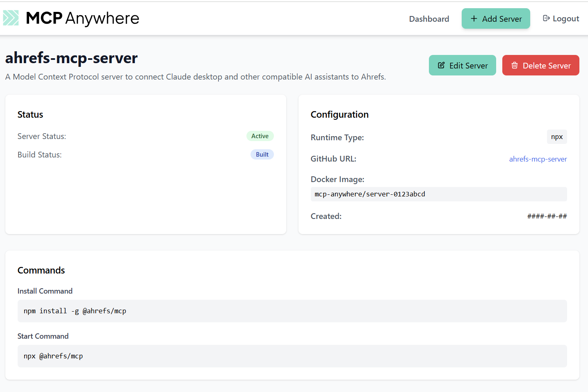Click the Commands section heading

pyautogui.click(x=41, y=270)
